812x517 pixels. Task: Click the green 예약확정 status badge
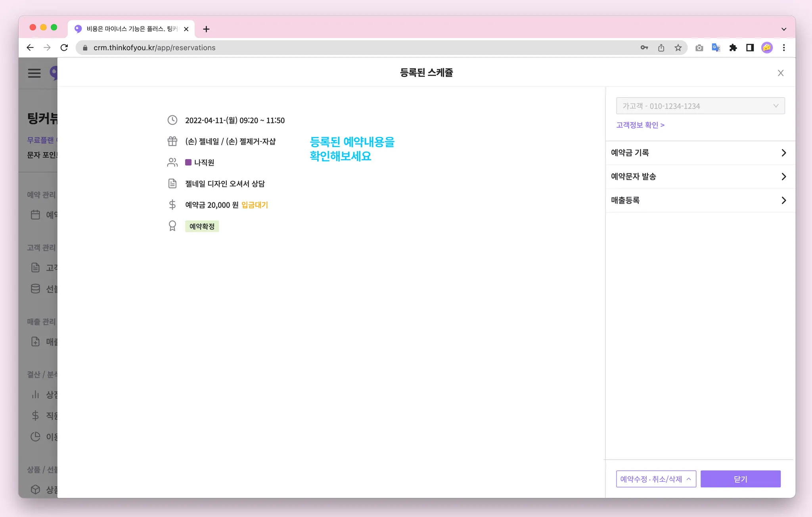(x=202, y=226)
